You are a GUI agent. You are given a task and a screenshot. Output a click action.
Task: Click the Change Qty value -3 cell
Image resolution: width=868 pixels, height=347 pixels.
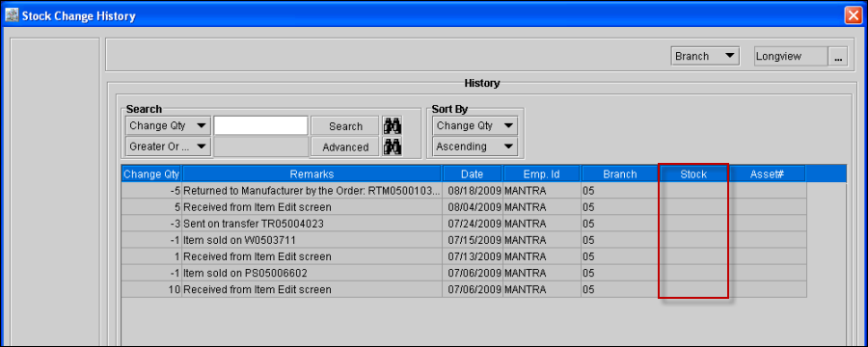click(151, 224)
